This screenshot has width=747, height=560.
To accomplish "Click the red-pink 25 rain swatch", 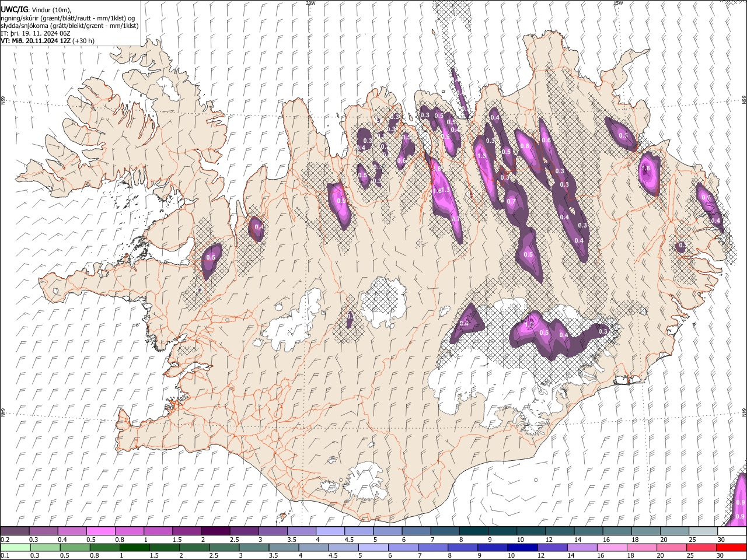I will point(701,547).
